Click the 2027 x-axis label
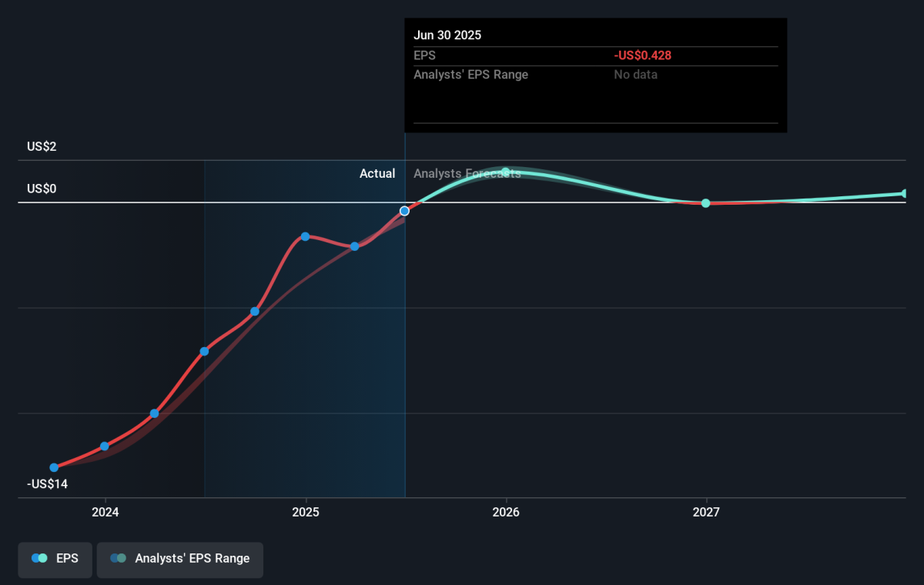 tap(706, 512)
